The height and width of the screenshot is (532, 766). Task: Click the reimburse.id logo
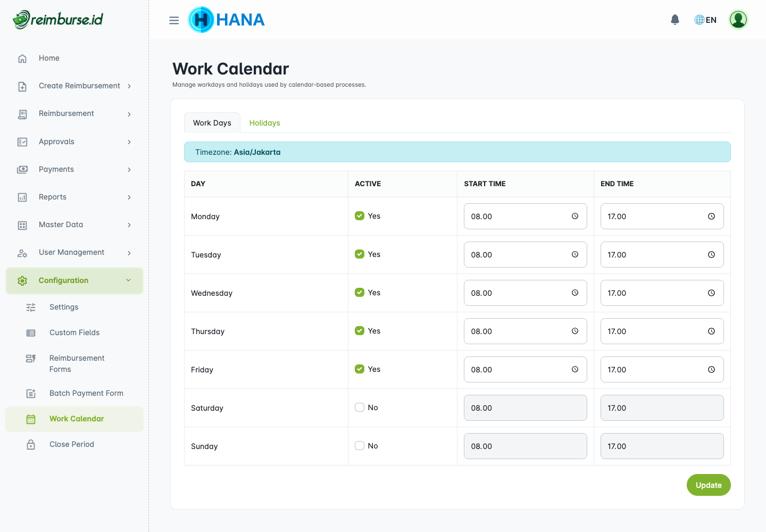point(58,20)
